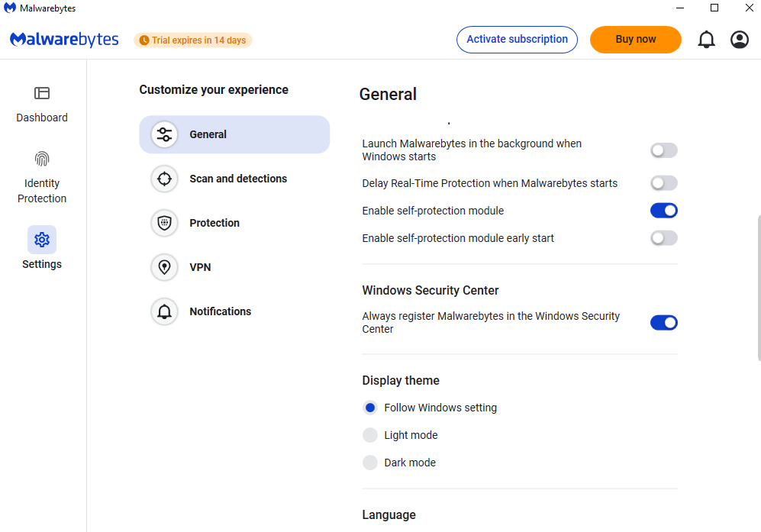761x532 pixels.
Task: Click the Windows Security Center heading
Action: pos(430,290)
